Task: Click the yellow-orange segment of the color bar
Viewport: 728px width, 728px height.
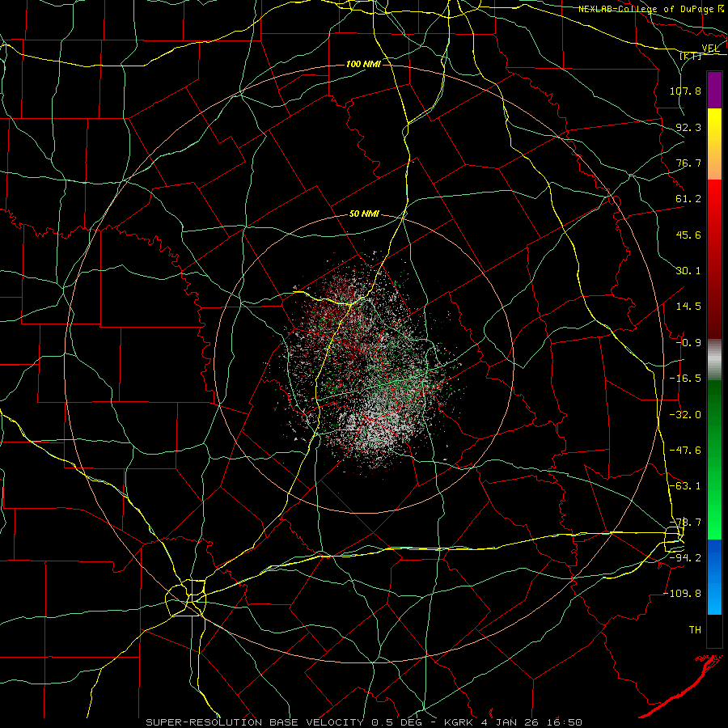Action: tap(714, 144)
